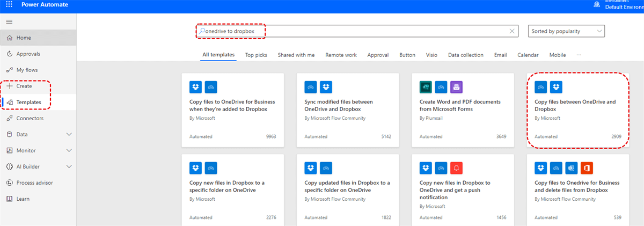Click Dropbox icon on Copy files between OneDrive card

pyautogui.click(x=556, y=86)
